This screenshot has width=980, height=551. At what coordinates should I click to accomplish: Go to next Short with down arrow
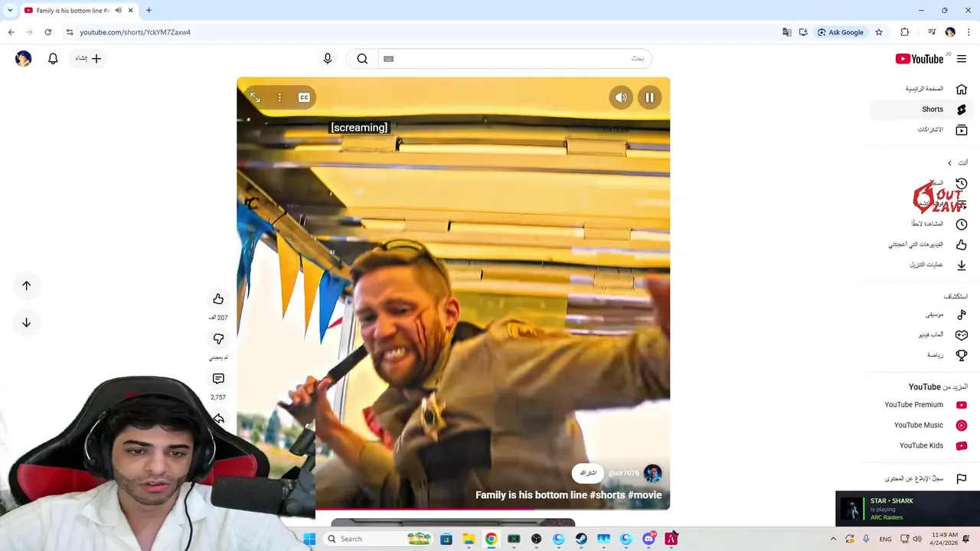pyautogui.click(x=26, y=322)
